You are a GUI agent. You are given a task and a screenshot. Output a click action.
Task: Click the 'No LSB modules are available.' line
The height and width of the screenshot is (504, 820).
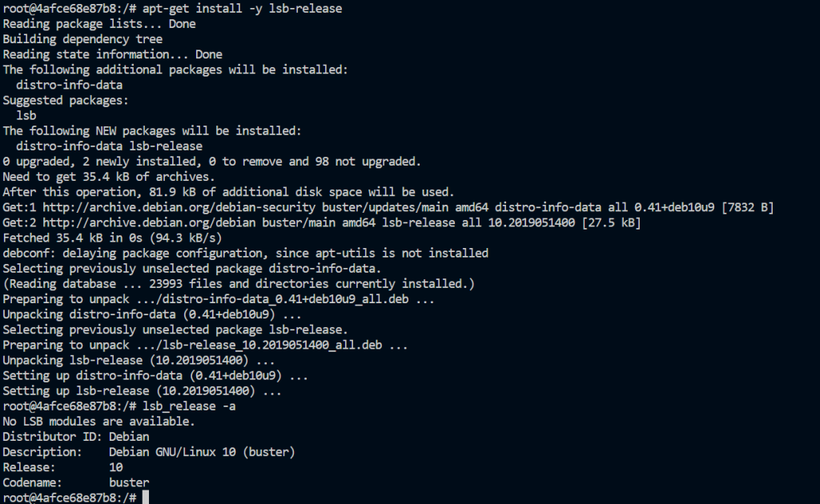[98, 422]
